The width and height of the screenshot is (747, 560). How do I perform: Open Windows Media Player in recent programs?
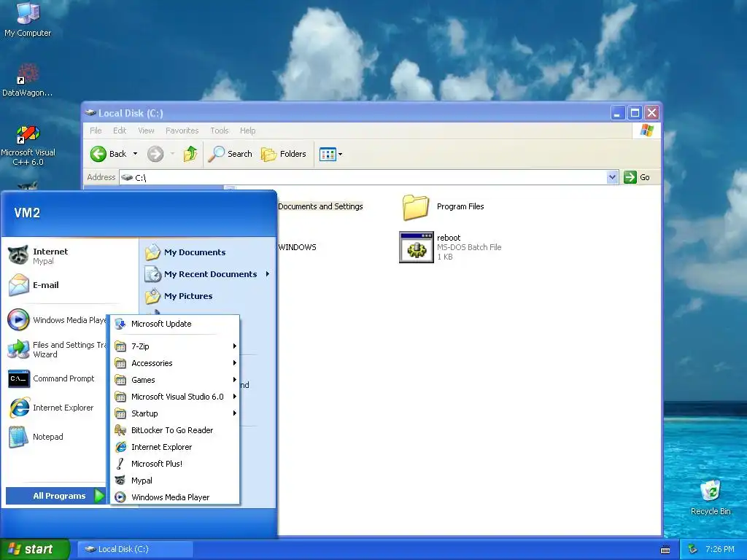[x=56, y=320]
